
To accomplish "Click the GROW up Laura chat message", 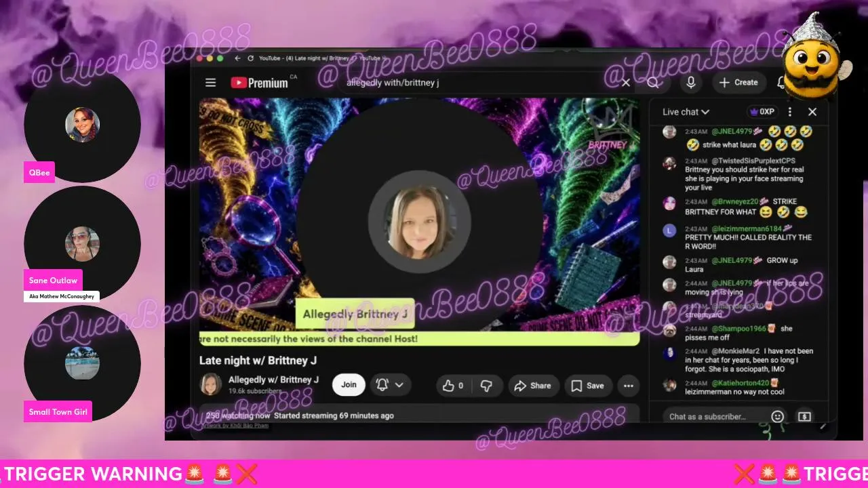I will point(741,264).
